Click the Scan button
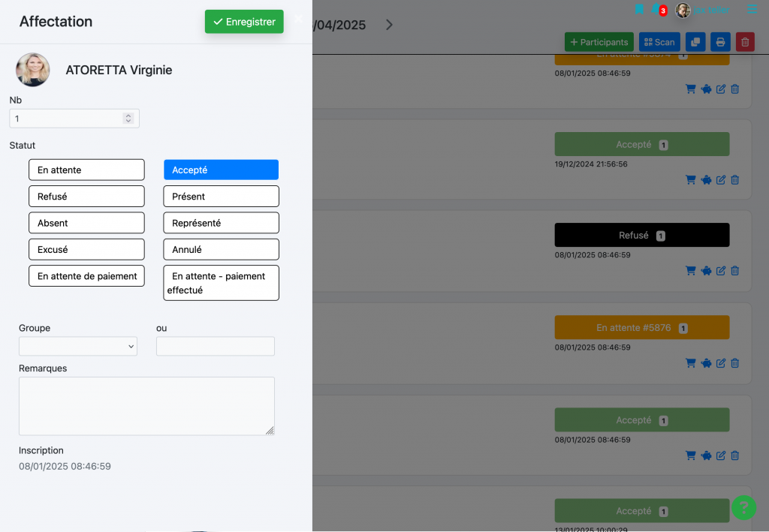Image resolution: width=769 pixels, height=532 pixels. click(x=659, y=42)
